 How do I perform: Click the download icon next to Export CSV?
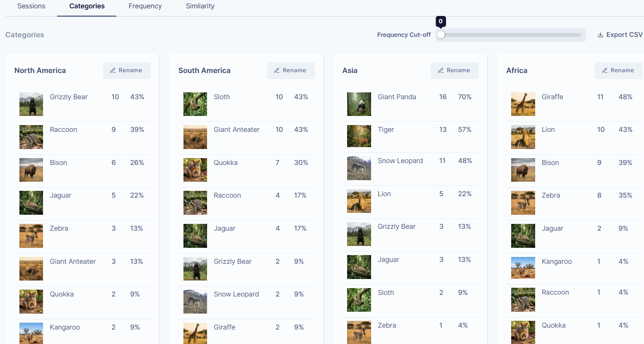click(x=600, y=35)
